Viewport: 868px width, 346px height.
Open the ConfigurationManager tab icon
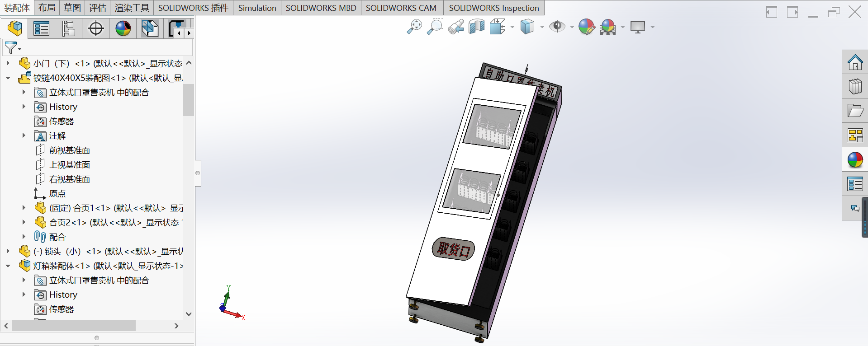68,28
